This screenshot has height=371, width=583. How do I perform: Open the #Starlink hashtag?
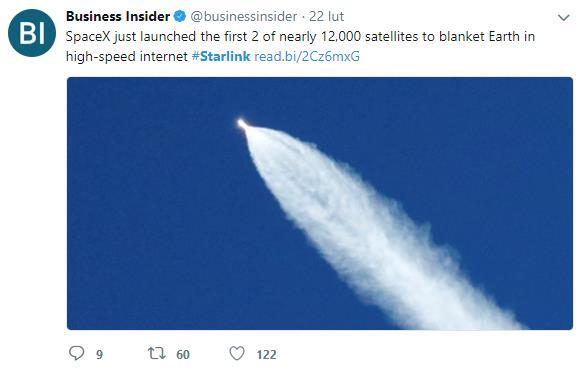[x=221, y=57]
